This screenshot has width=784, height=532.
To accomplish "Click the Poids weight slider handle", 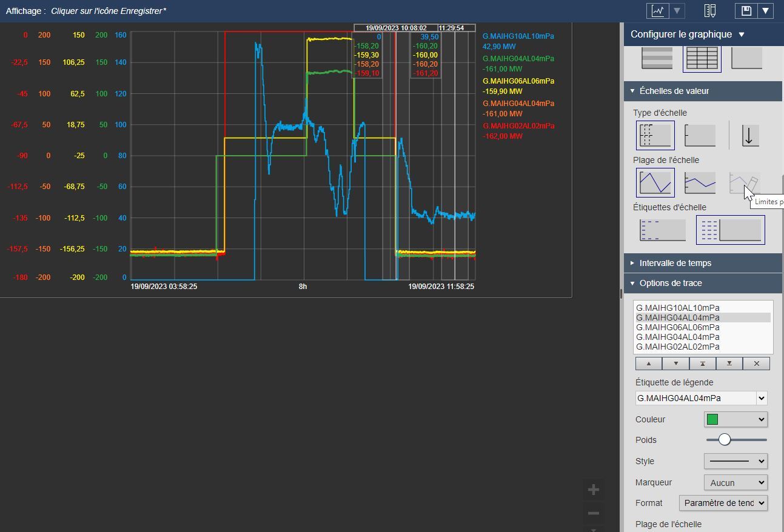I will [x=725, y=440].
